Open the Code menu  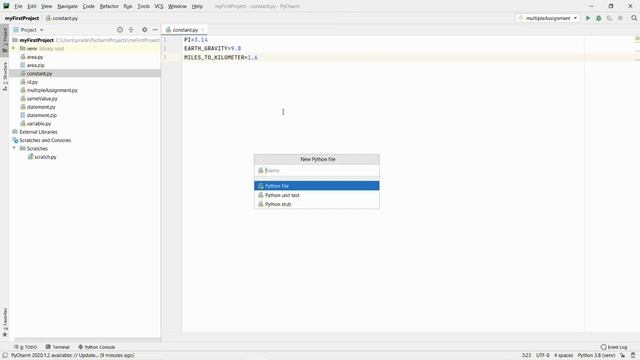click(x=89, y=7)
